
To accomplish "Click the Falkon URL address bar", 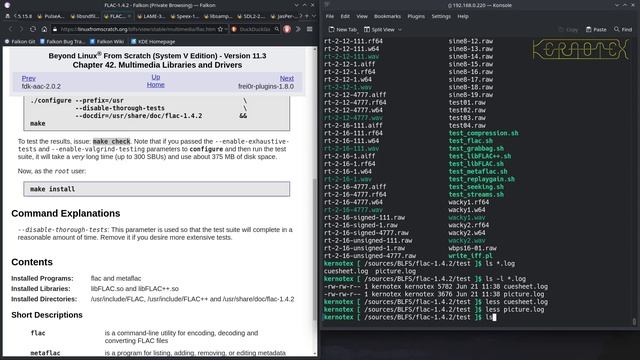I will click(x=139, y=29).
